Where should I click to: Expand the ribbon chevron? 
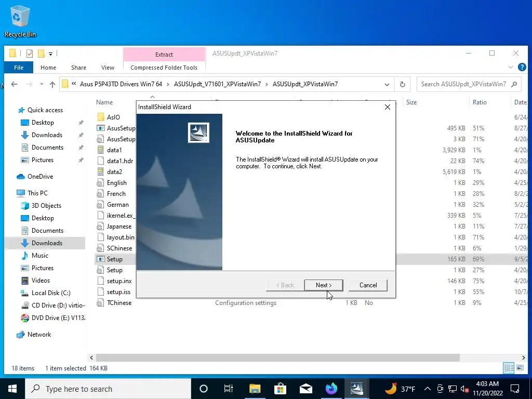pos(511,67)
